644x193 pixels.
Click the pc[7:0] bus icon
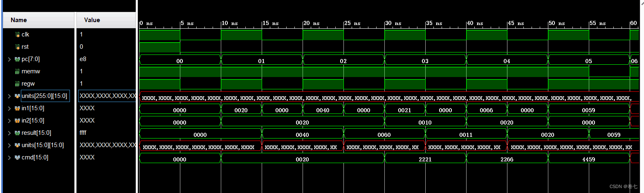coord(17,59)
